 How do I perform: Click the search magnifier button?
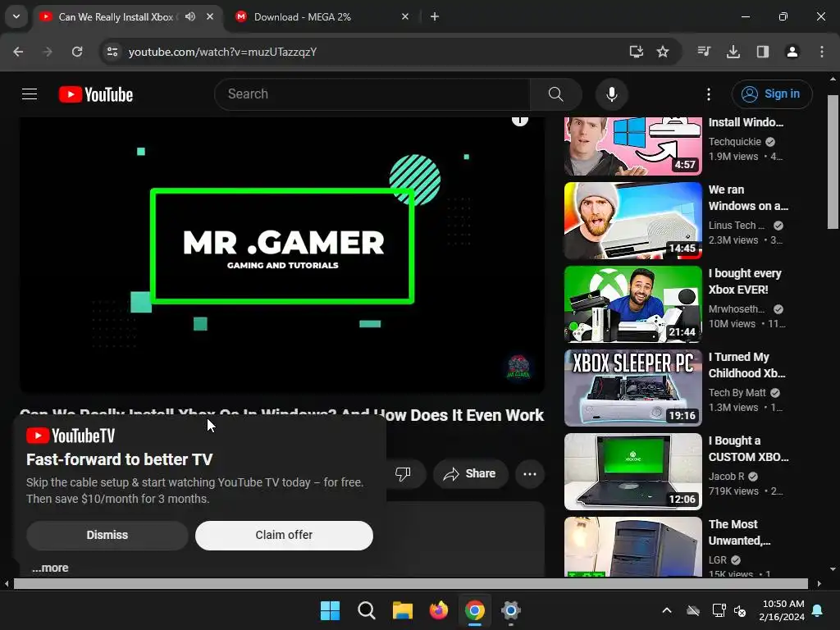pyautogui.click(x=555, y=94)
